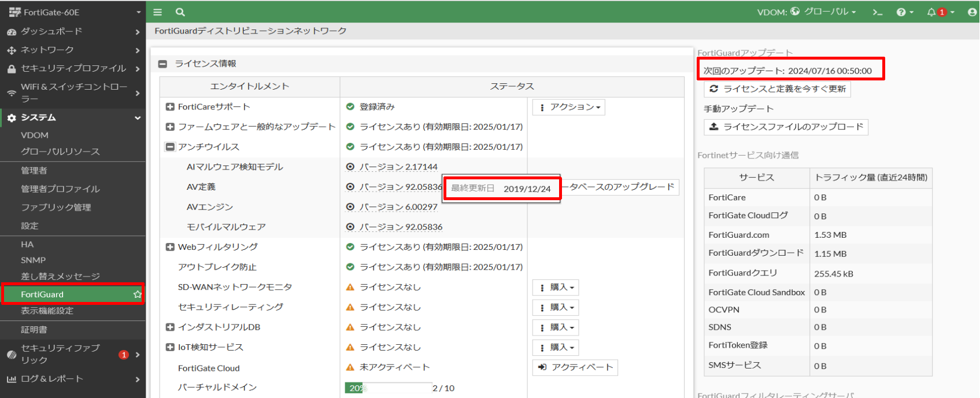
Task: Toggle the favorite star next to FortiGuard
Action: click(x=137, y=294)
